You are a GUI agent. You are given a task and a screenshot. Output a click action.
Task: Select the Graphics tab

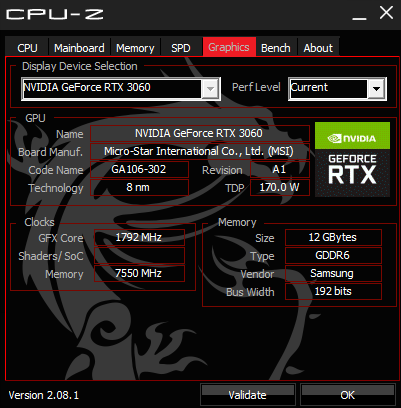(229, 47)
